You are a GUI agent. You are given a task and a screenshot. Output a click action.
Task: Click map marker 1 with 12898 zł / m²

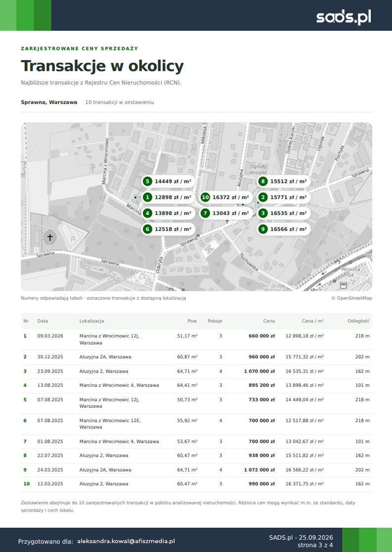pos(168,197)
